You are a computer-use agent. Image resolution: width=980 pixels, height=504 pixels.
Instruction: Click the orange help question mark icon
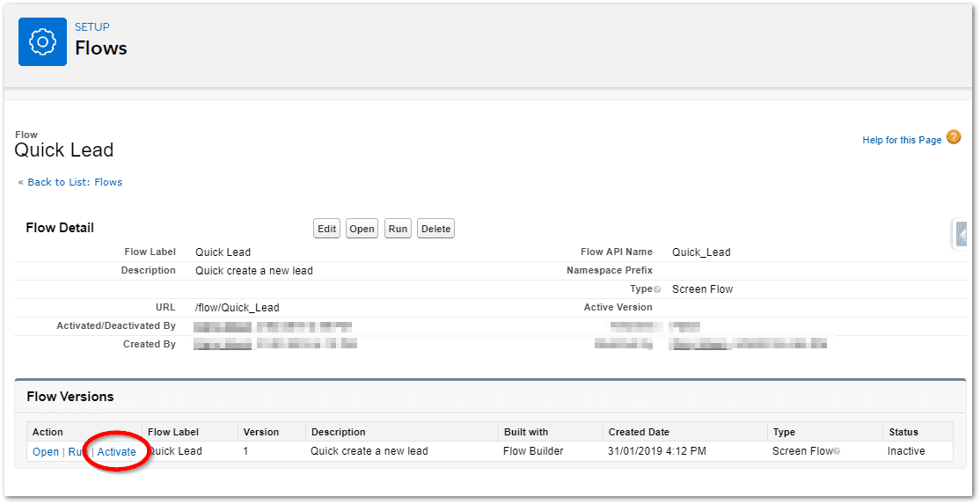tap(954, 137)
